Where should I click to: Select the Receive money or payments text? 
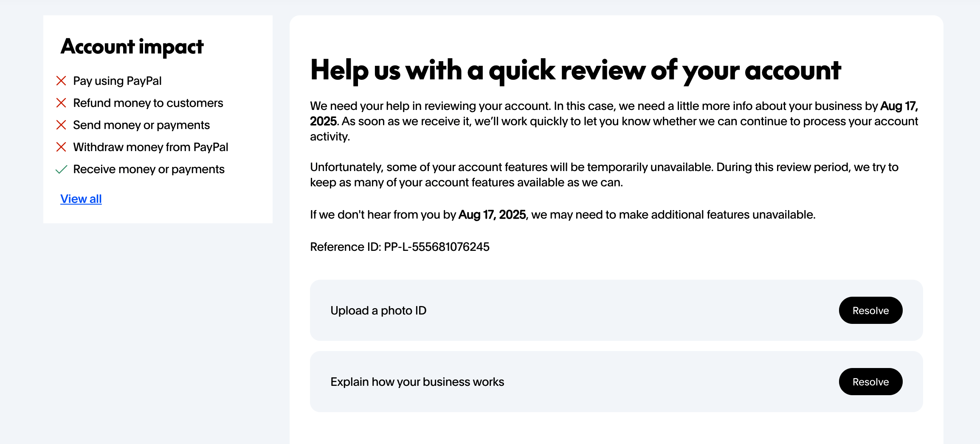(x=149, y=169)
